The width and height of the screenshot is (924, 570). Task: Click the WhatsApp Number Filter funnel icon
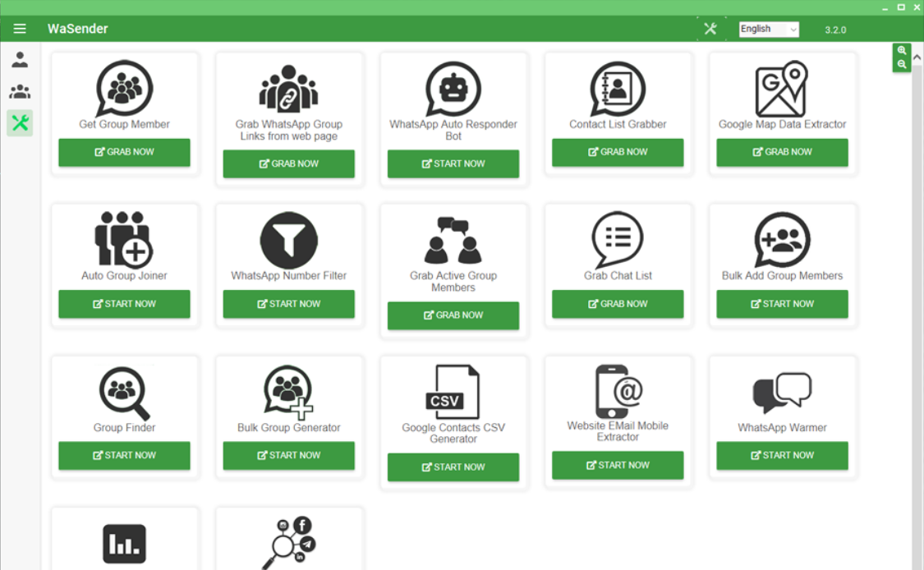point(289,240)
